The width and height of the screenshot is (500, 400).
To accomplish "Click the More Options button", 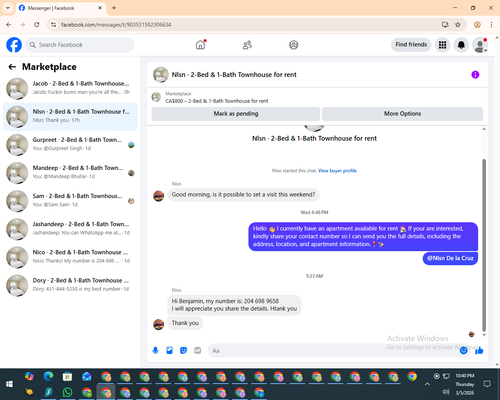I will tap(402, 114).
